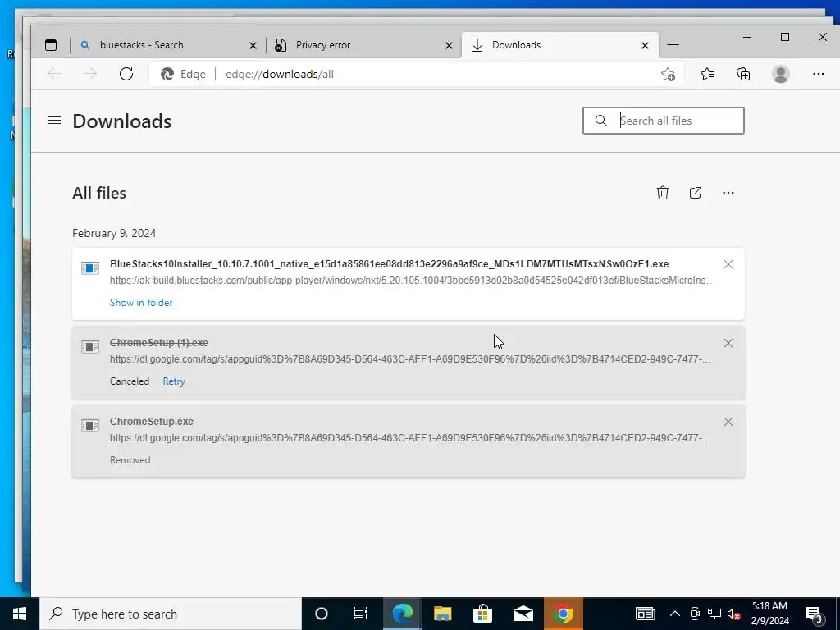Expand the Downloads hamburger menu

(x=54, y=121)
